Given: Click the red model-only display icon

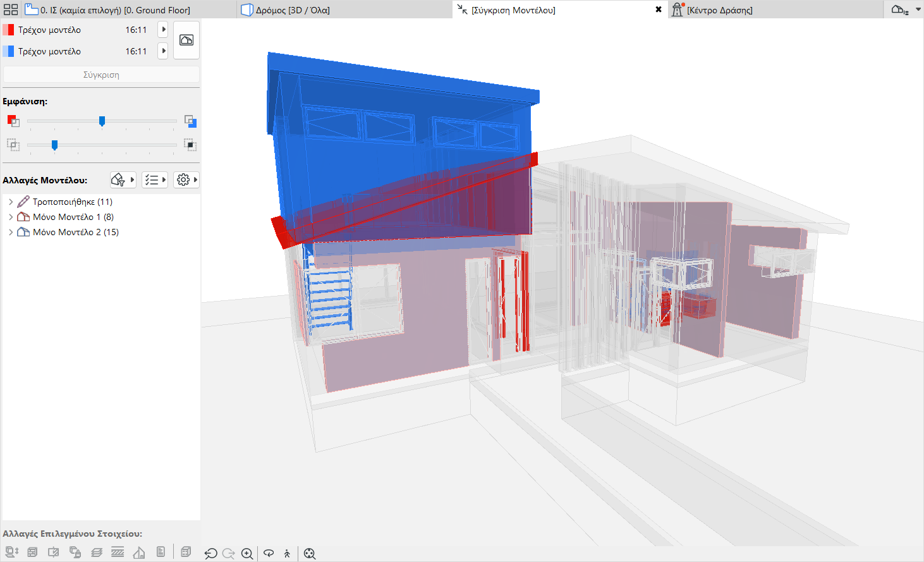Looking at the screenshot, I should click(13, 121).
